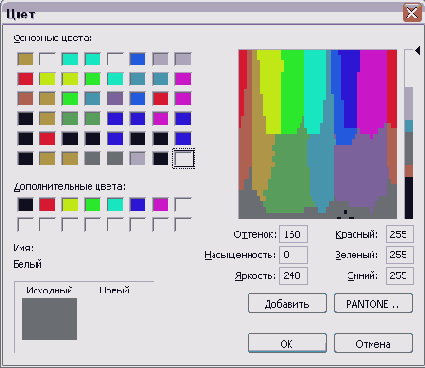Select the lavender swatch in the last basic row
The width and height of the screenshot is (425, 368).
click(137, 159)
